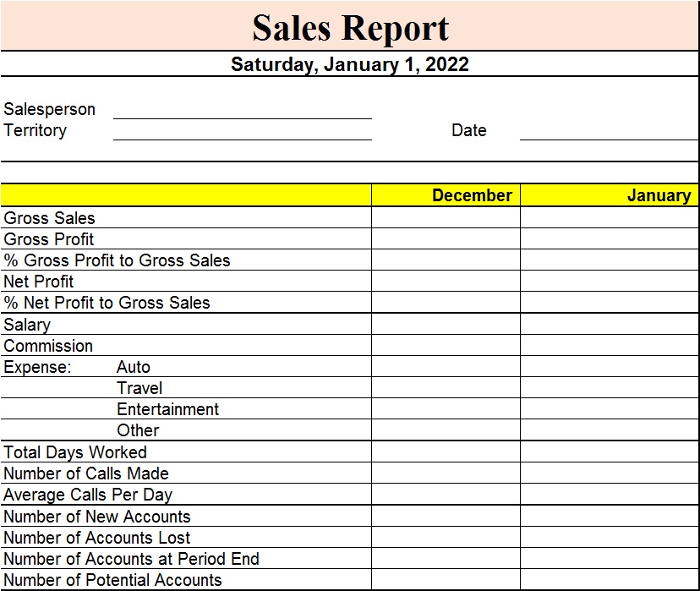Screen dimensions: 700x591
Task: Select the January column header
Action: click(x=610, y=195)
